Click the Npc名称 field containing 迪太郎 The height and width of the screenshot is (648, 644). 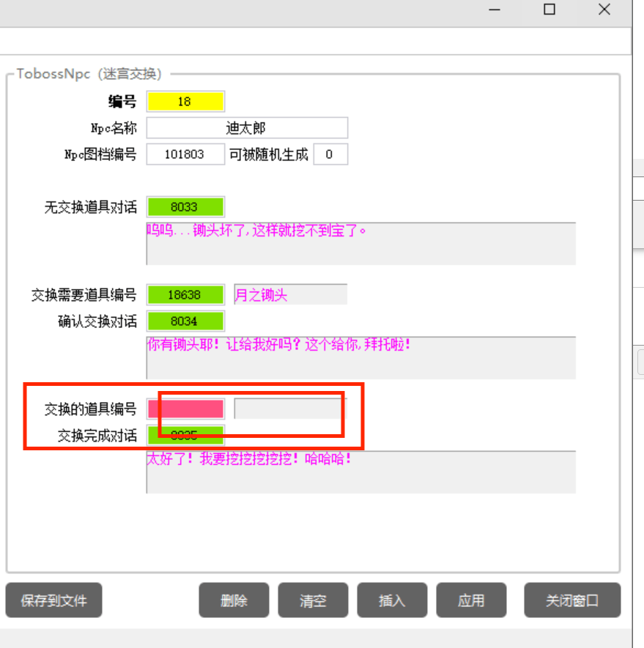tap(247, 127)
